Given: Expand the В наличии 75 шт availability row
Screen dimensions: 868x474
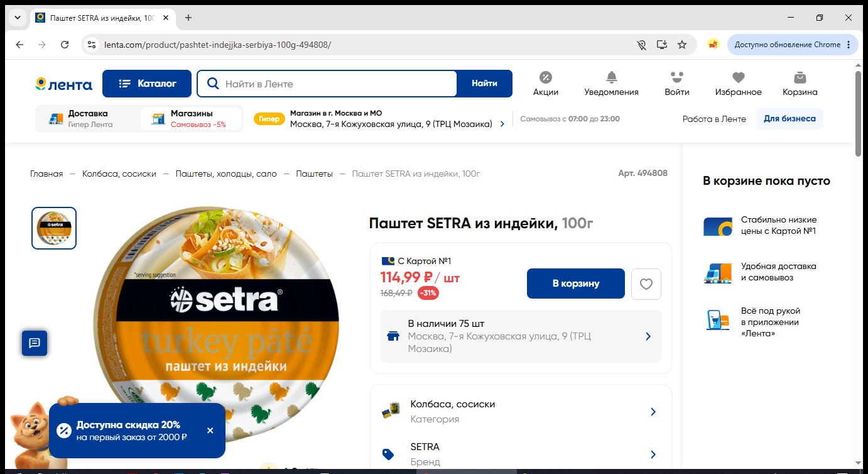Looking at the screenshot, I should point(521,336).
